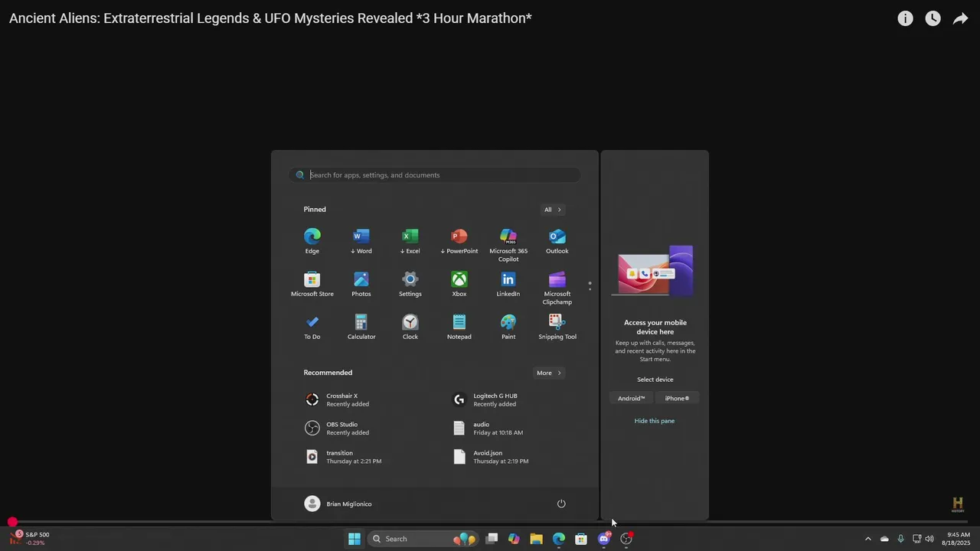Click pinned apps page indicator dots

(590, 285)
